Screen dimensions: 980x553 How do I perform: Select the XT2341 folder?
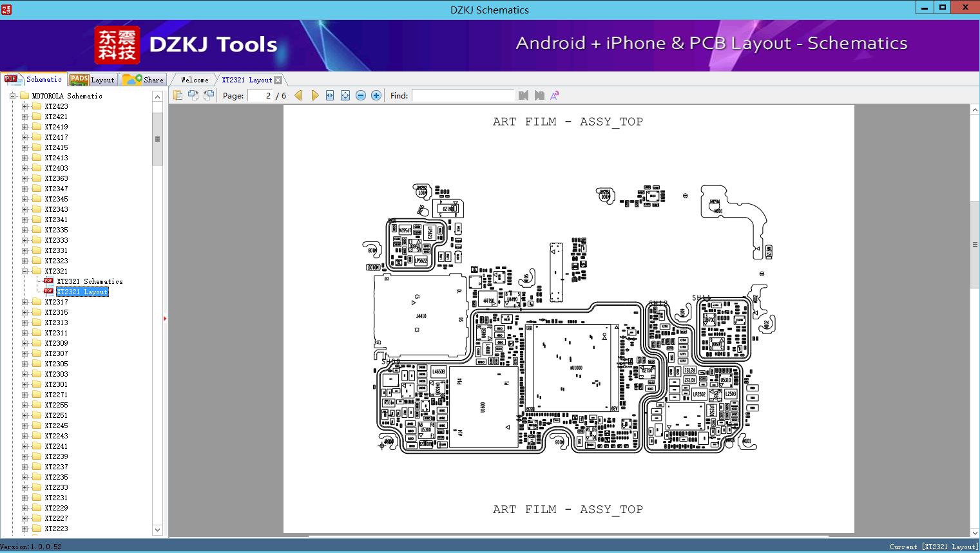[56, 220]
